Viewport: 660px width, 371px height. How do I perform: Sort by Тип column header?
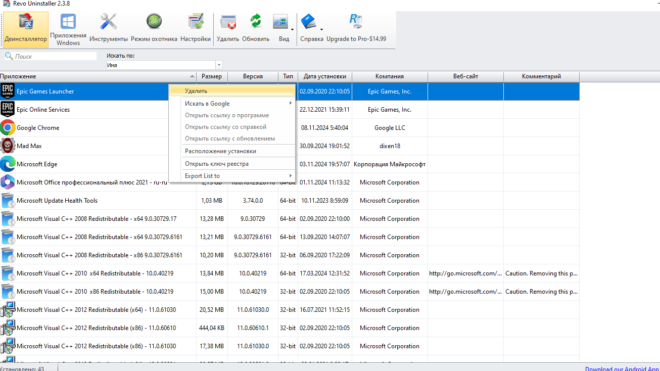288,76
